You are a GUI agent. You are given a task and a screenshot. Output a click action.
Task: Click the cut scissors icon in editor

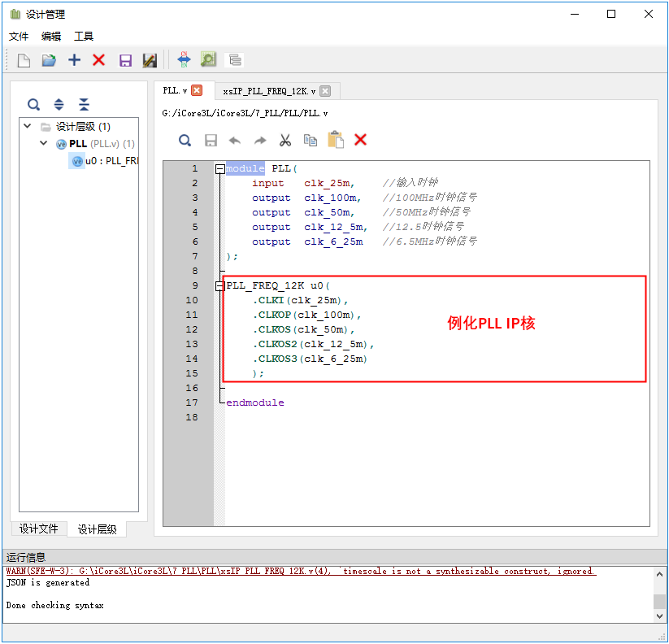point(285,140)
